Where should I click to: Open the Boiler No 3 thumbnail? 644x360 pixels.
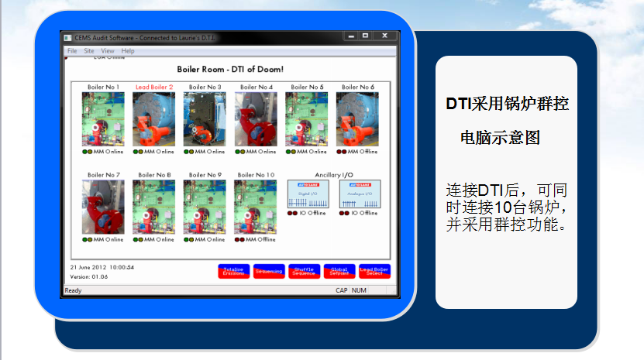coord(205,119)
